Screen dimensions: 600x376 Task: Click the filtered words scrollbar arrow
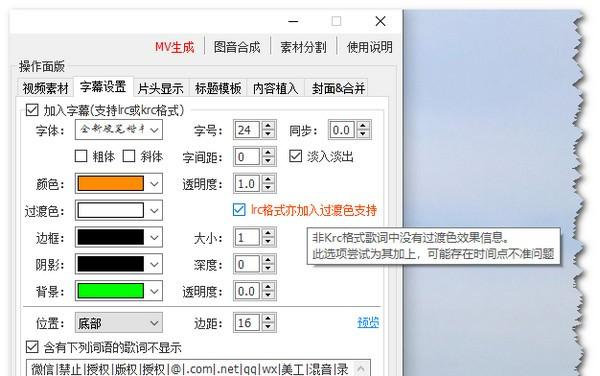[x=360, y=369]
